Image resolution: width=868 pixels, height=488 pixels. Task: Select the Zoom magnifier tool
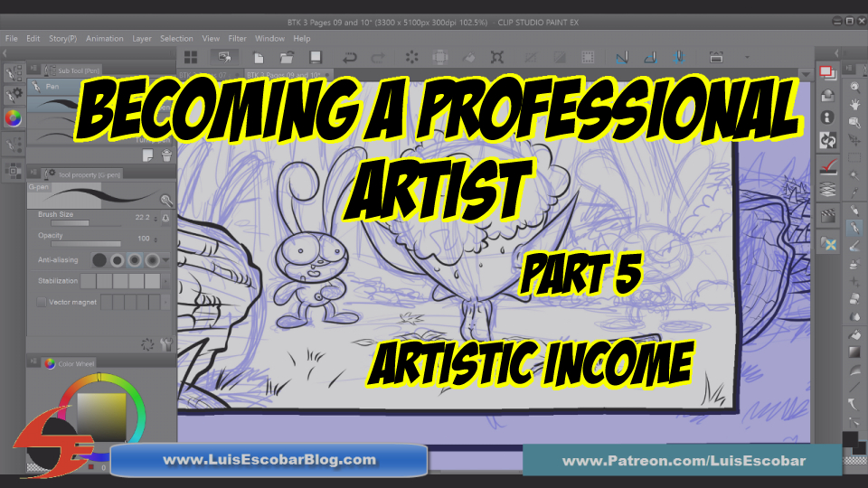[854, 88]
